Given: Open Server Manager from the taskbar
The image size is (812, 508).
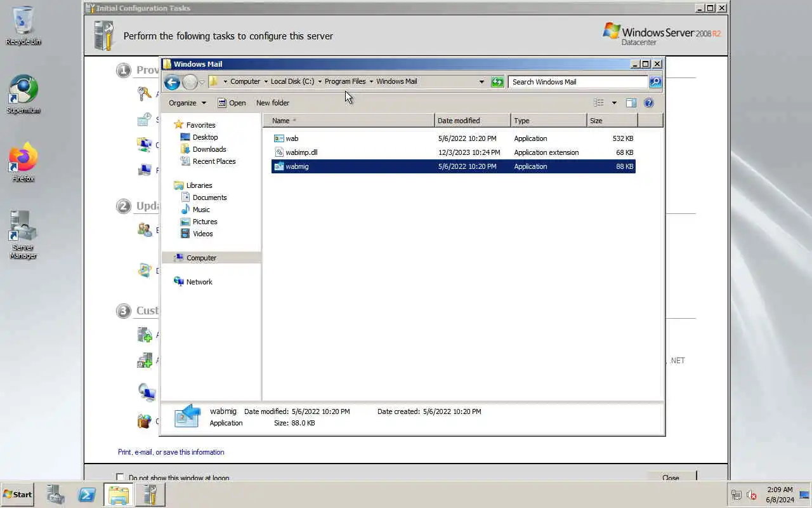Looking at the screenshot, I should click(x=56, y=495).
